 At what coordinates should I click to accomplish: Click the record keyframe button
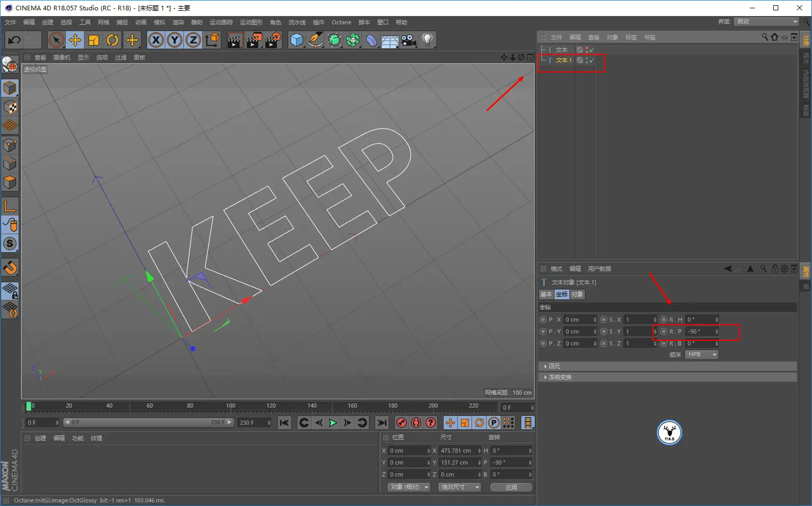[x=401, y=423]
